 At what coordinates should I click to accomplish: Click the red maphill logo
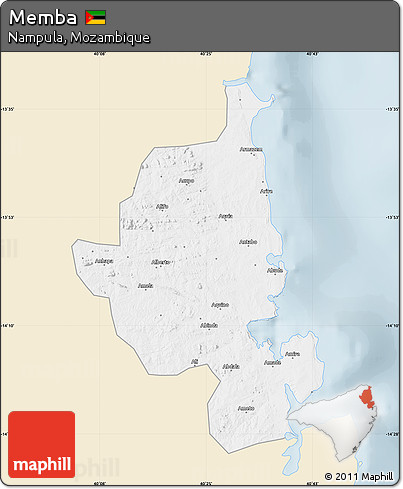[42, 444]
